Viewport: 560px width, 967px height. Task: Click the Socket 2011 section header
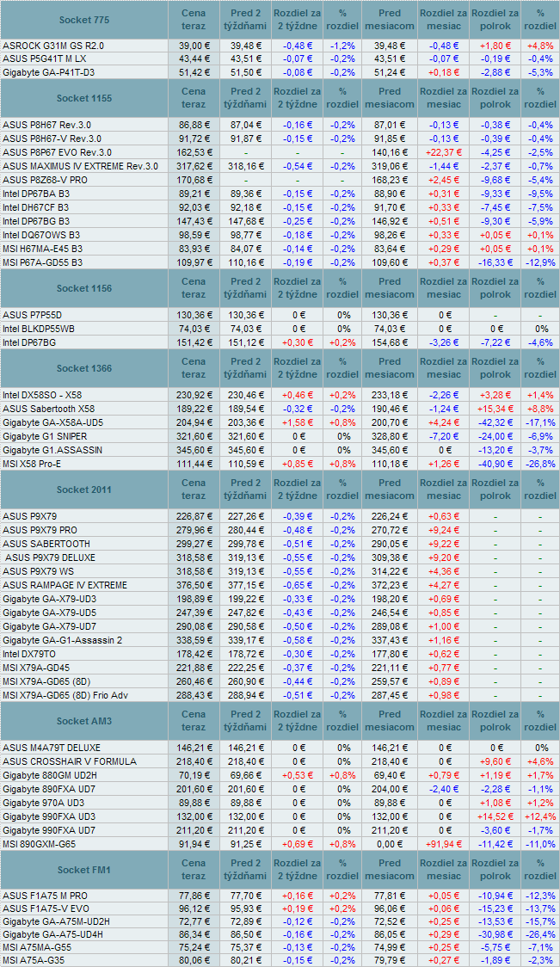coord(84,490)
